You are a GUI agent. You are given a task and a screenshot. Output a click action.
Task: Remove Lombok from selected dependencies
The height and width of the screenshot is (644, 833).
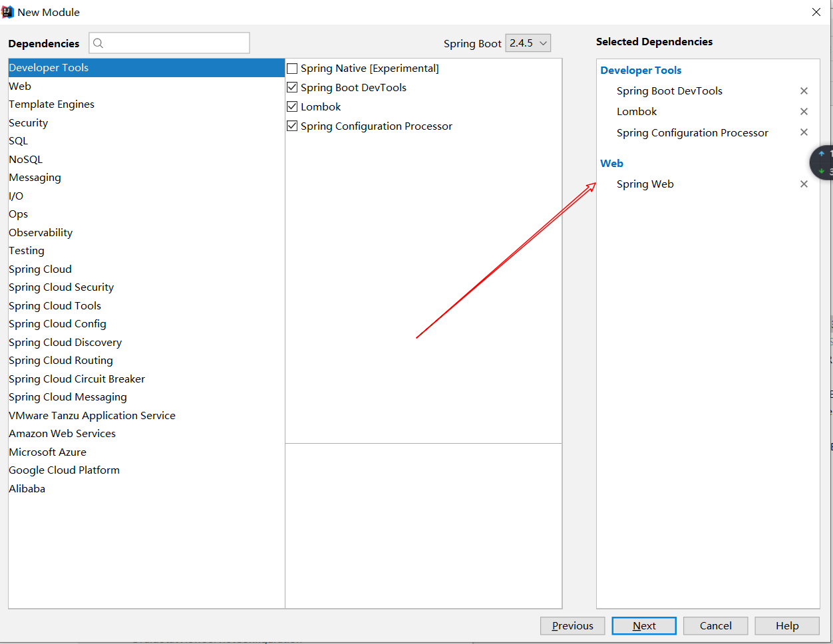point(804,112)
